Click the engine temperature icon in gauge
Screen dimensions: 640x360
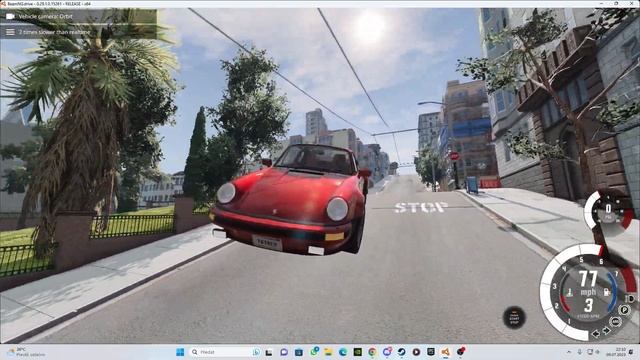(x=570, y=292)
